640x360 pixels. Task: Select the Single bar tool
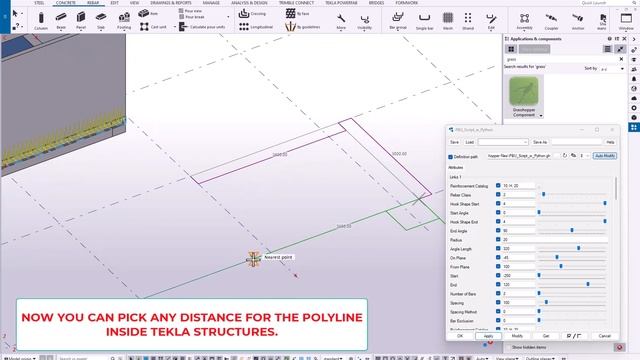click(424, 21)
